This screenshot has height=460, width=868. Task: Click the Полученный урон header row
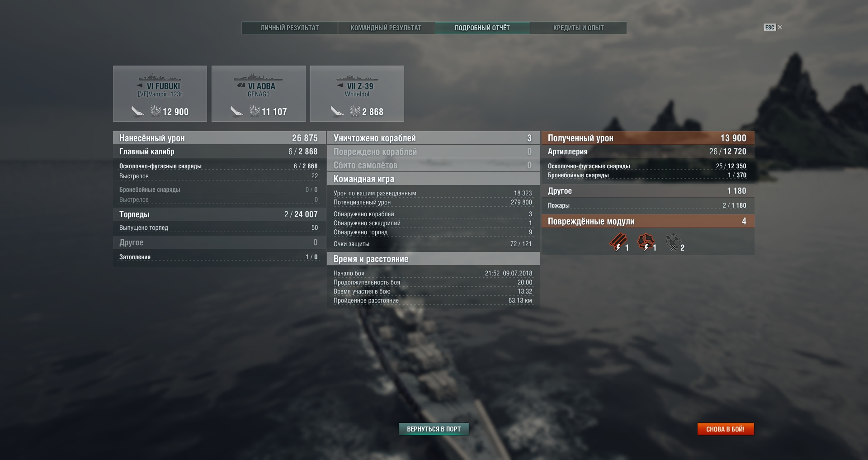647,138
